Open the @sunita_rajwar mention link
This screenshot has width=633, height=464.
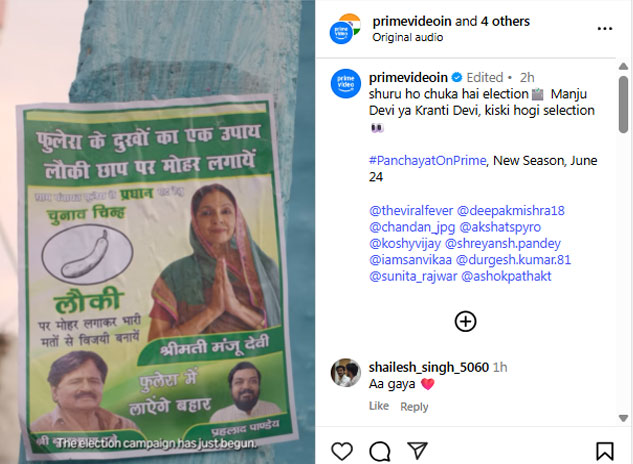click(x=413, y=276)
